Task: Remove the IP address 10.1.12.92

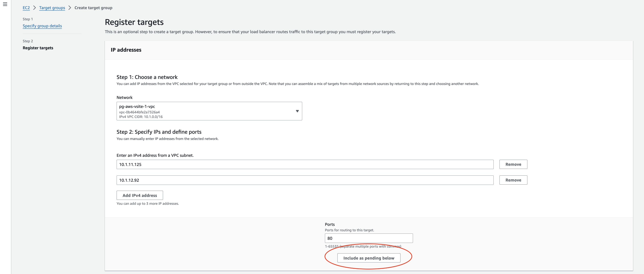Action: click(513, 180)
